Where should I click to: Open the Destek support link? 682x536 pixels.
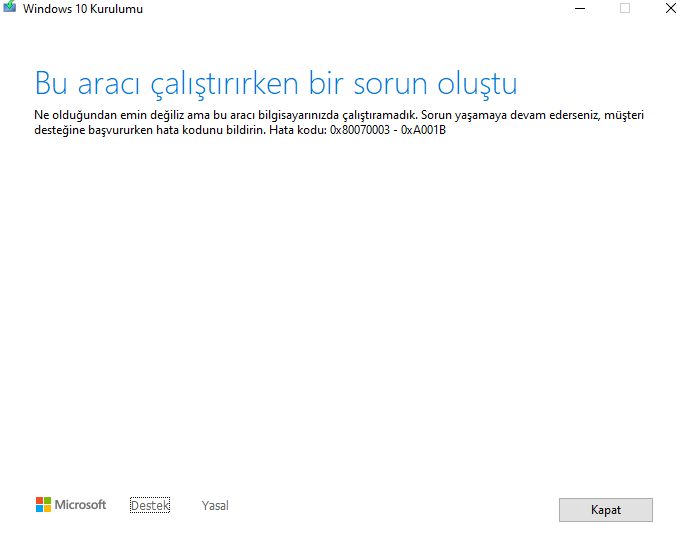tap(150, 505)
